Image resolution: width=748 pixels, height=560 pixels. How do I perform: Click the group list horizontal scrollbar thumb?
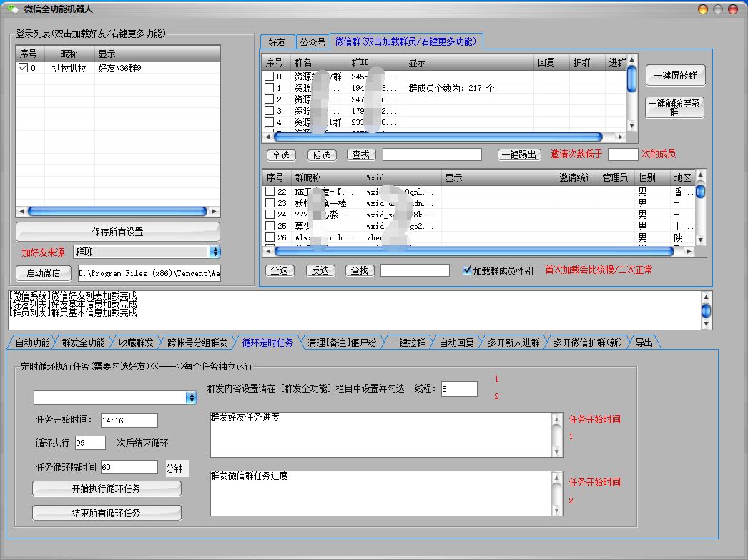[436, 137]
